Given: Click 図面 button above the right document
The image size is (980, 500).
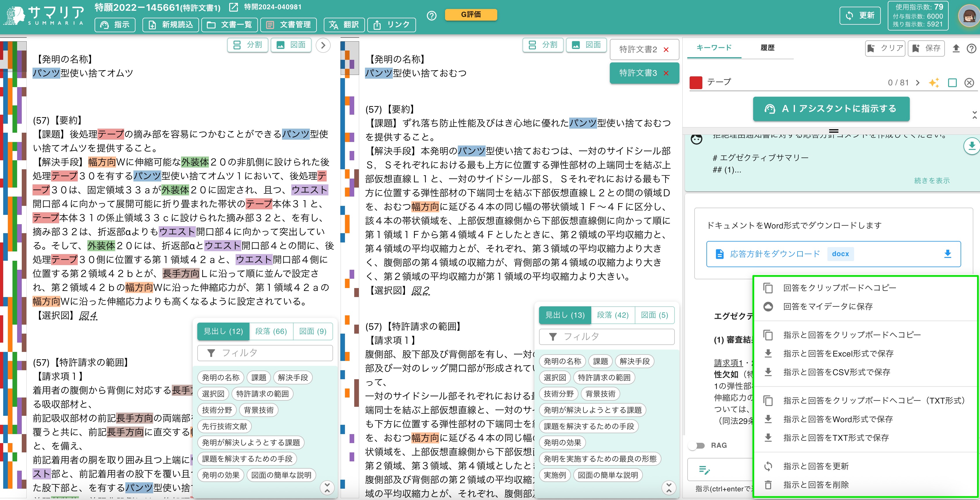Looking at the screenshot, I should pyautogui.click(x=586, y=45).
